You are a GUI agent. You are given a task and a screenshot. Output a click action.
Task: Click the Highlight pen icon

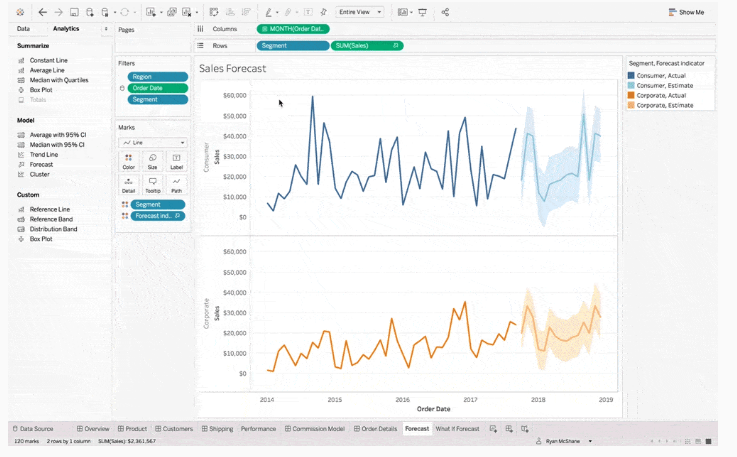pyautogui.click(x=268, y=12)
